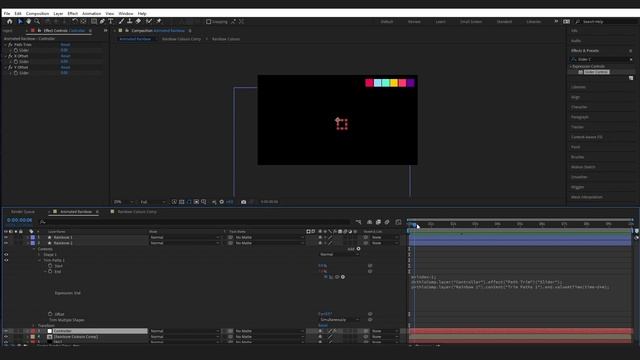Switch to the Libraries workspace
This screenshot has width=640, height=360.
pyautogui.click(x=533, y=22)
